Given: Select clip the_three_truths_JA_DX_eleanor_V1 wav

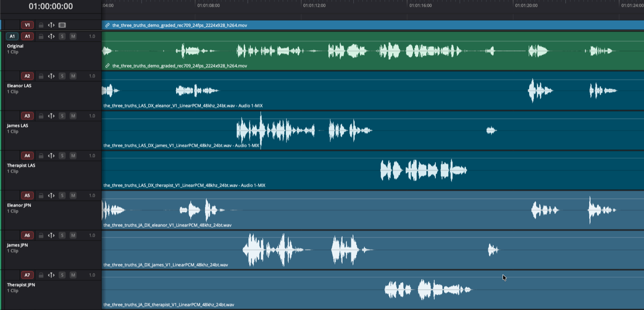Looking at the screenshot, I should pos(168,225).
